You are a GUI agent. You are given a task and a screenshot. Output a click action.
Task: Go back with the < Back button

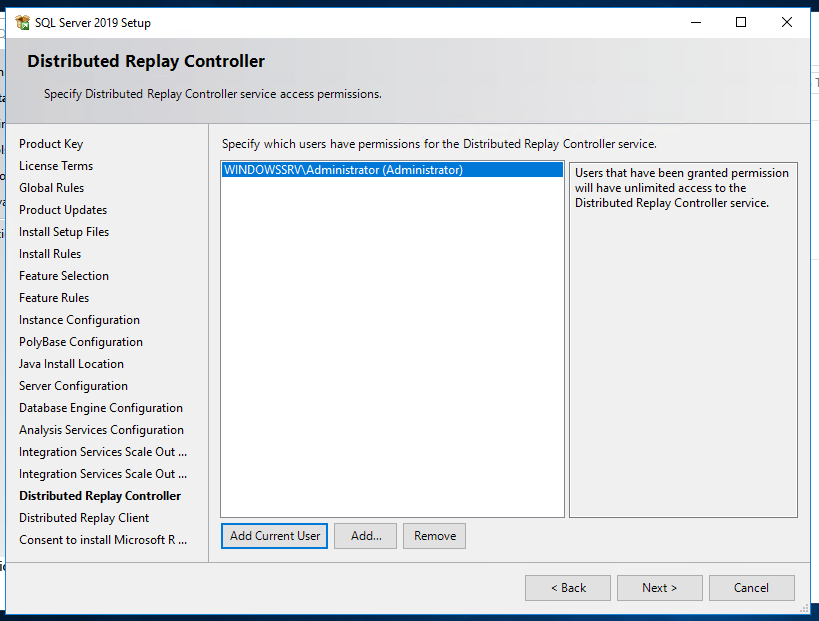568,588
